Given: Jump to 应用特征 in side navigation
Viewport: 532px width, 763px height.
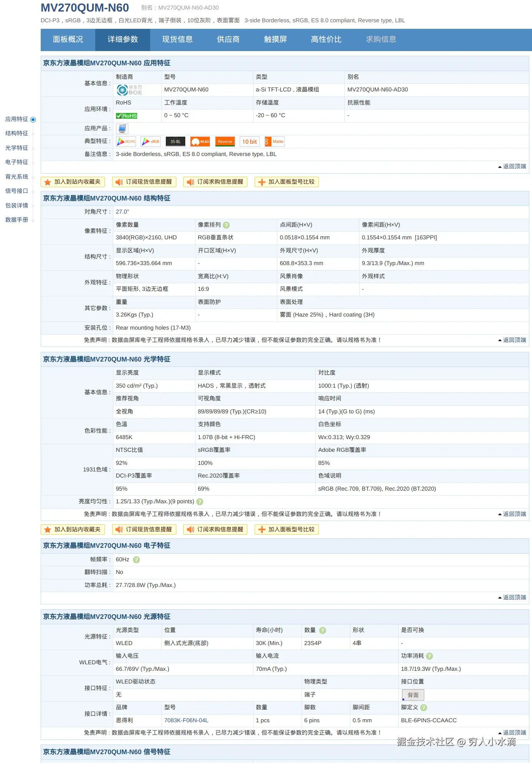Looking at the screenshot, I should click(x=17, y=119).
